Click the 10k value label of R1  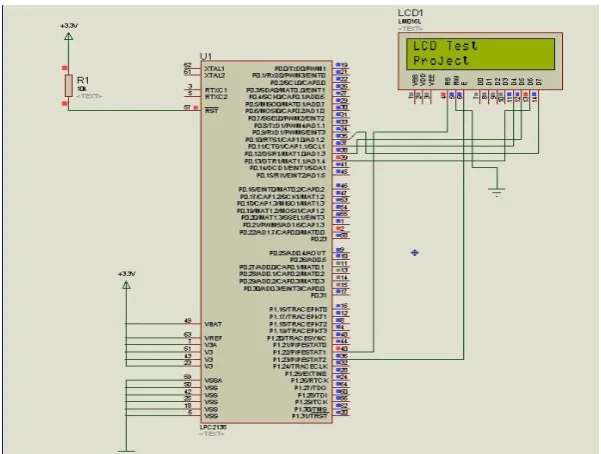(x=82, y=89)
